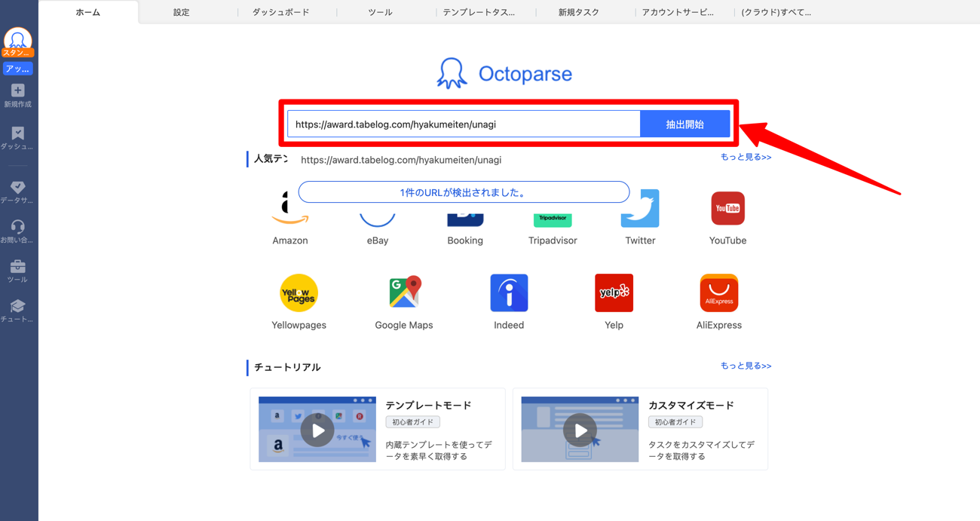Click 初心者ガイド tag under テンプレートモード
Image resolution: width=980 pixels, height=521 pixels.
coord(413,422)
